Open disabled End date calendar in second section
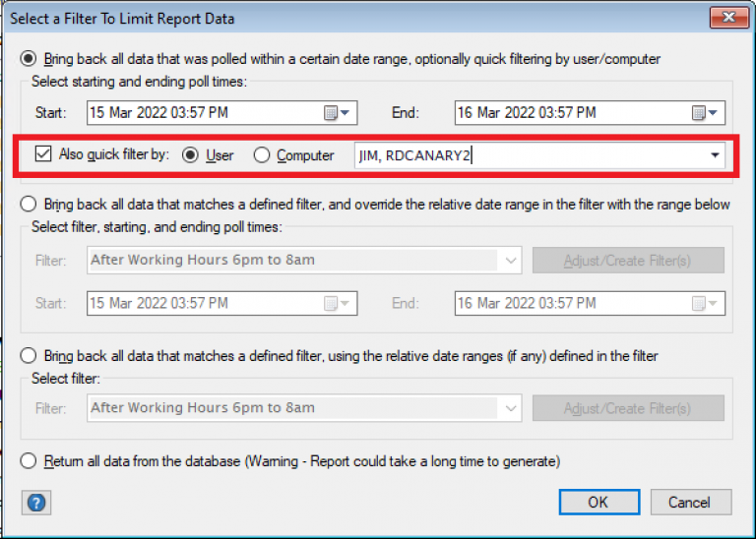 click(705, 304)
